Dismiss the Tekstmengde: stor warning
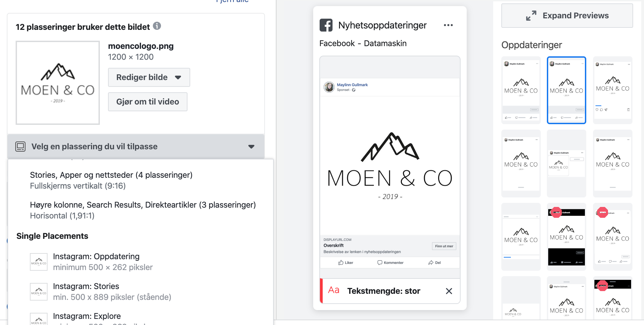 pos(449,291)
